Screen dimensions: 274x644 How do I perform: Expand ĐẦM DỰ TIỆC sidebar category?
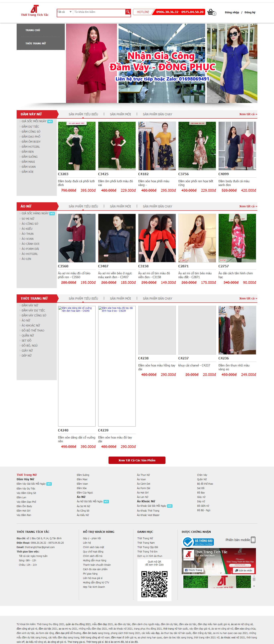coord(30,126)
